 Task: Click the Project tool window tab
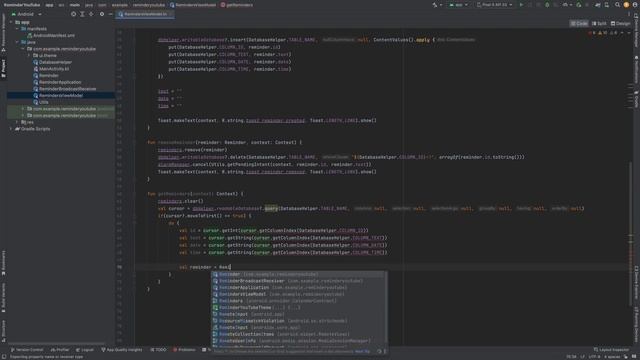point(3,68)
